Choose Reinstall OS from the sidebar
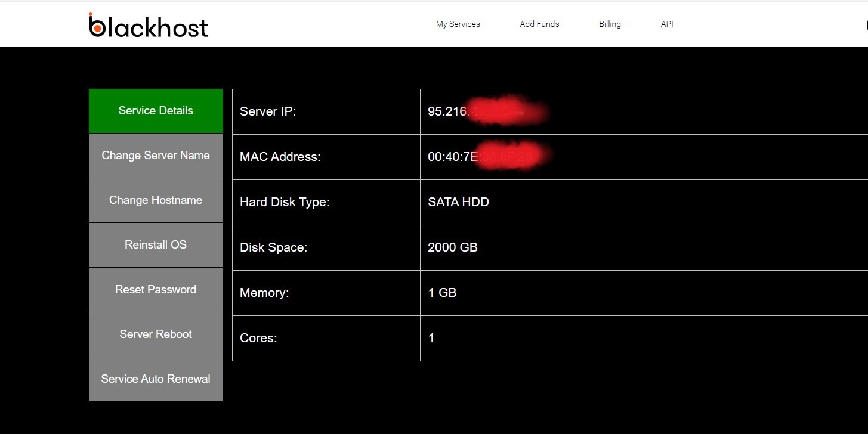The height and width of the screenshot is (434, 868). [x=156, y=245]
